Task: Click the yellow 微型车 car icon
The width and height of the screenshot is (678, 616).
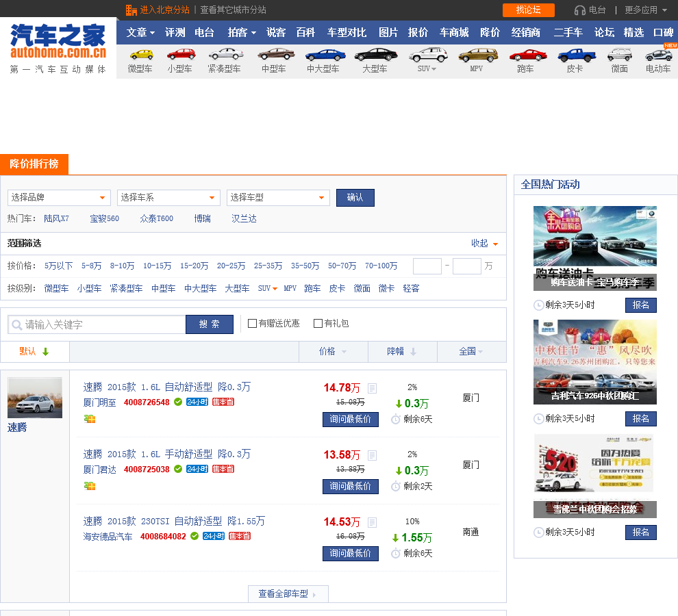Action: point(141,55)
